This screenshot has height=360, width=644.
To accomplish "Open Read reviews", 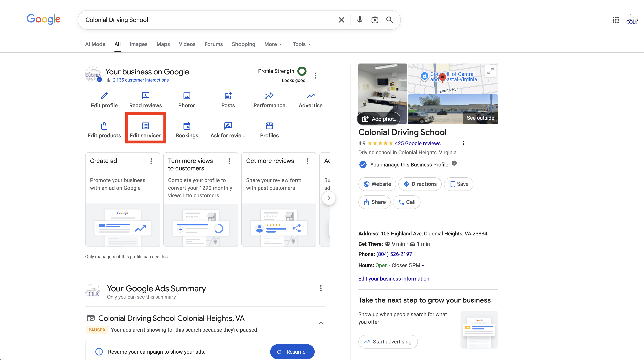I will [145, 100].
